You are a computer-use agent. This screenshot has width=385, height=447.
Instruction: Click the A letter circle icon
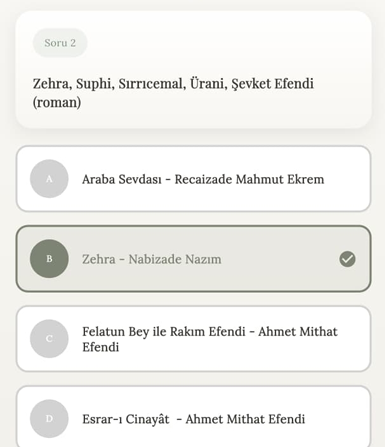coord(49,179)
